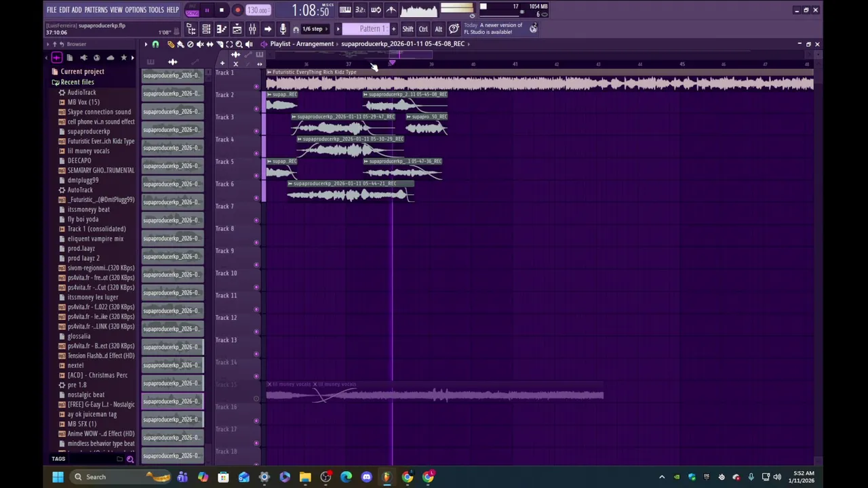Select the playlist Delete tool
This screenshot has height=488, width=868.
click(190, 44)
